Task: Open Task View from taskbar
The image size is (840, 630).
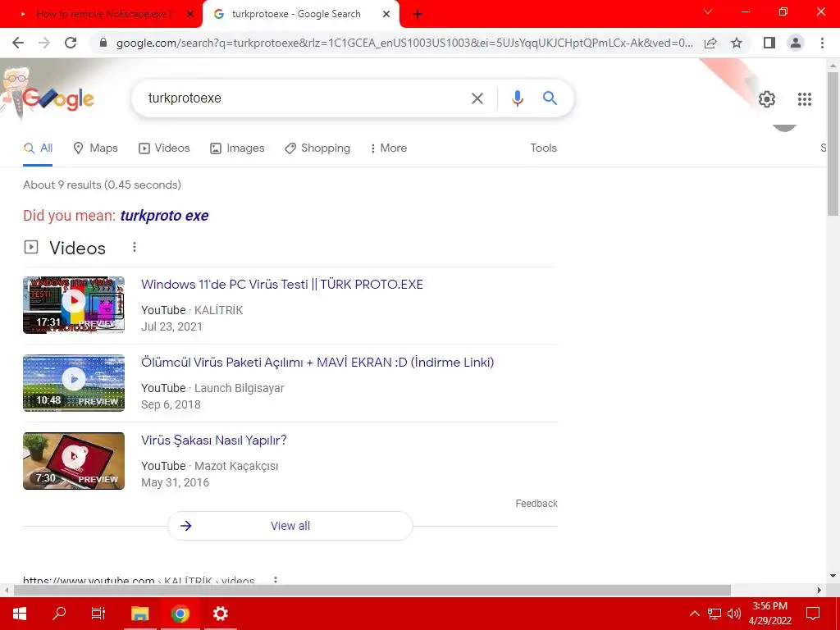Action: point(98,614)
